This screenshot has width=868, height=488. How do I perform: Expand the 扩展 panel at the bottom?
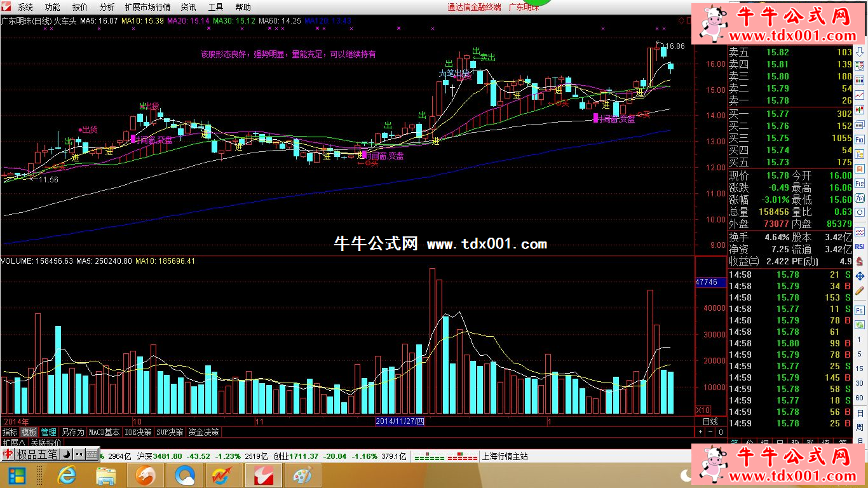coord(13,442)
